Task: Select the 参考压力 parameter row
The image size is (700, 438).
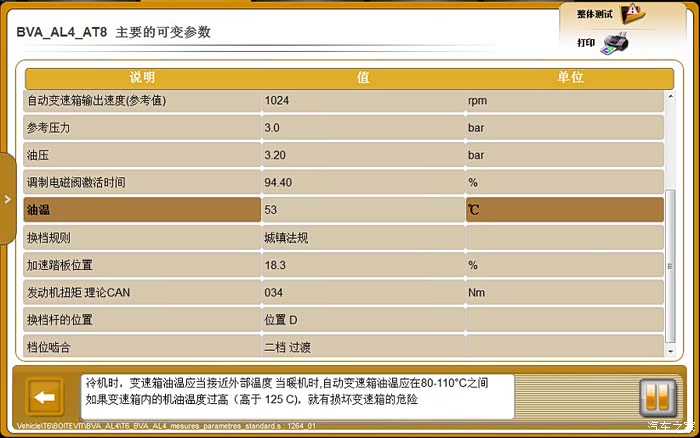Action: tap(142, 128)
